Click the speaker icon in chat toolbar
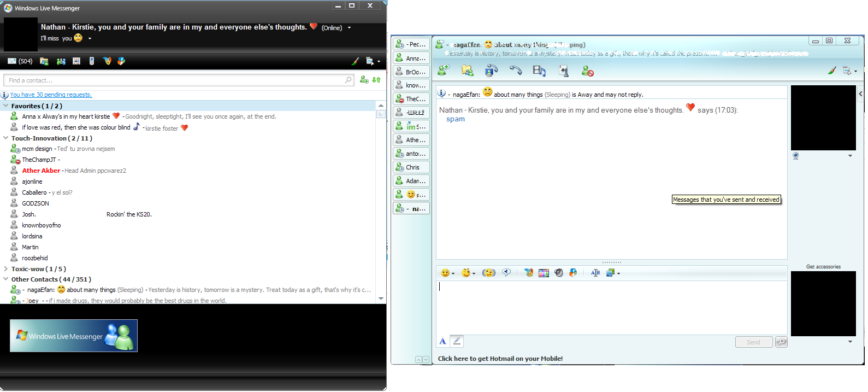 [558, 273]
